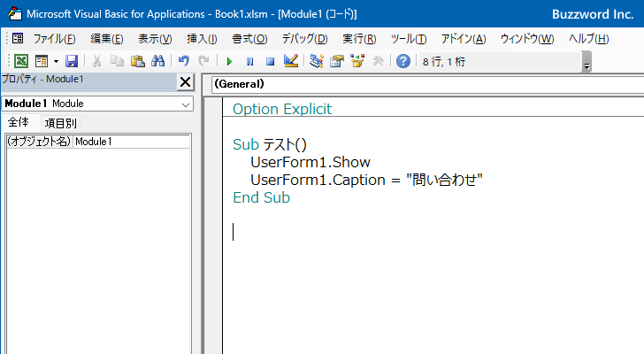Open the Object Browser icon
The height and width of the screenshot is (354, 644).
(x=357, y=61)
